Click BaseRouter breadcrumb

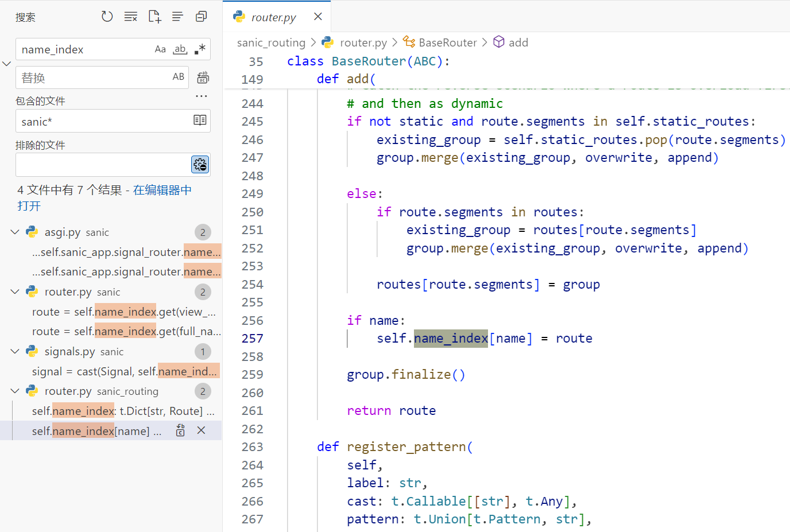448,42
